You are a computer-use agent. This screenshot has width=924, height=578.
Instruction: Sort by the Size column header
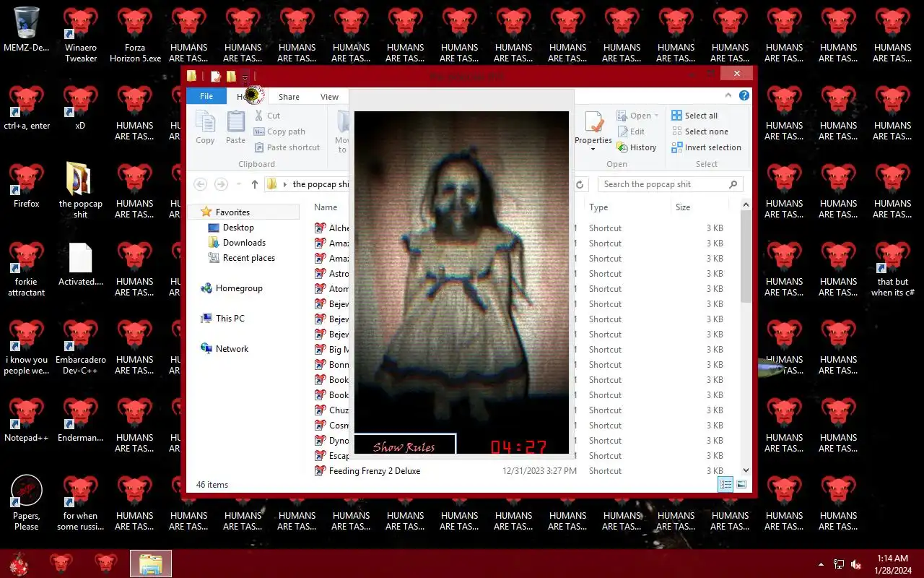683,207
